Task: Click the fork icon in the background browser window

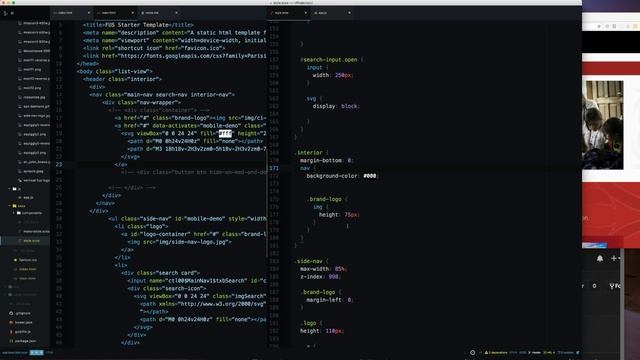Action: click(612, 286)
